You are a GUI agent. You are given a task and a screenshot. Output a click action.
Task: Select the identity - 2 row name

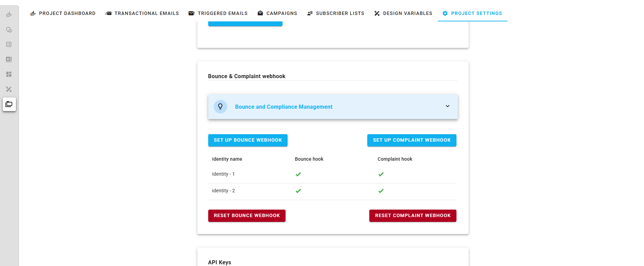223,191
